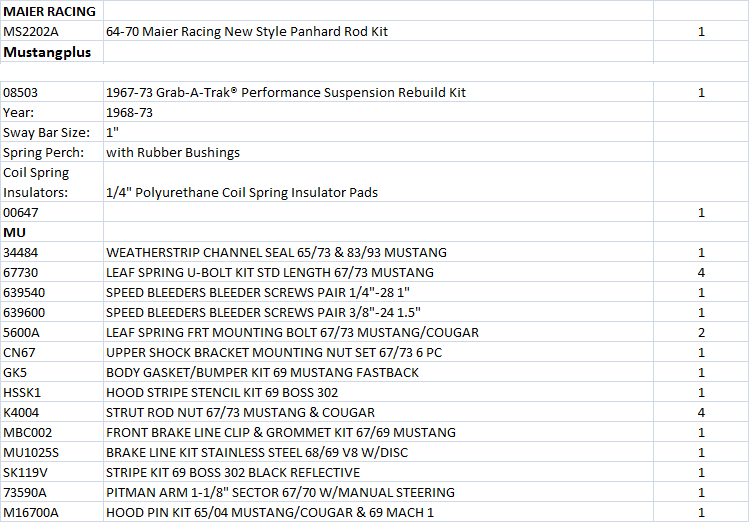Image resolution: width=749 pixels, height=522 pixels.
Task: Select quantity 1 in 08503 row
Action: [701, 92]
